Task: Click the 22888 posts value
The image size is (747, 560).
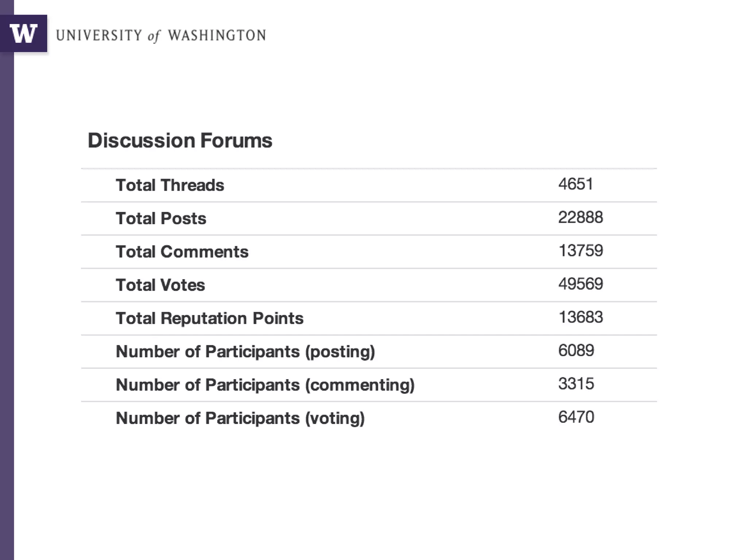Action: click(x=580, y=217)
